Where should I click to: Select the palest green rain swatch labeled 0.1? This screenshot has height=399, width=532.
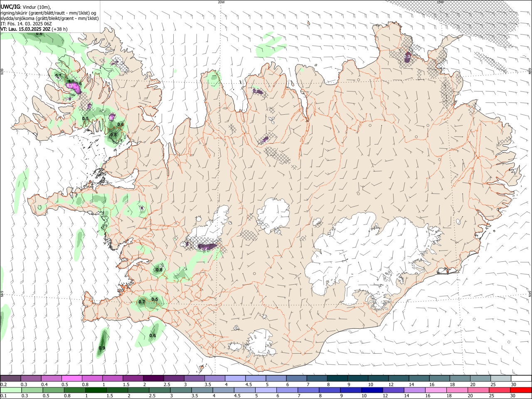pyautogui.click(x=11, y=390)
